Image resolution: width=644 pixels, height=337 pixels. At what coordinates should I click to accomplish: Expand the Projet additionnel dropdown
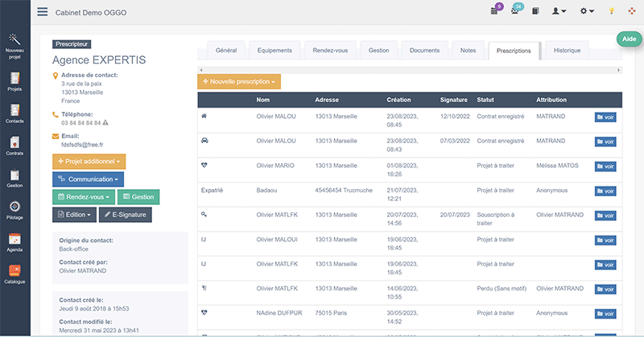coord(89,162)
